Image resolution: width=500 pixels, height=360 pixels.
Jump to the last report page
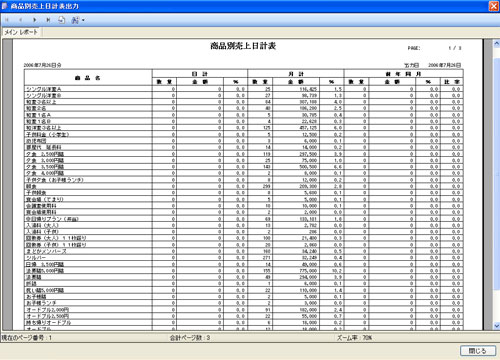pos(48,20)
